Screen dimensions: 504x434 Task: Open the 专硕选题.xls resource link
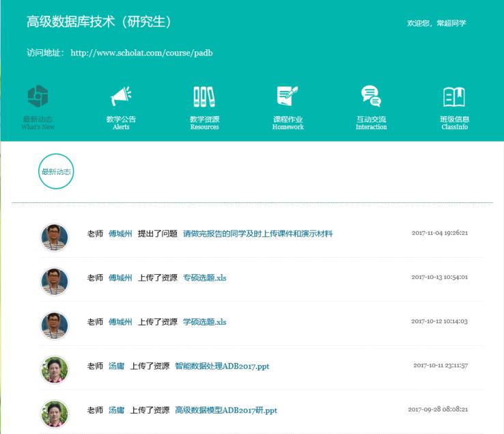204,277
